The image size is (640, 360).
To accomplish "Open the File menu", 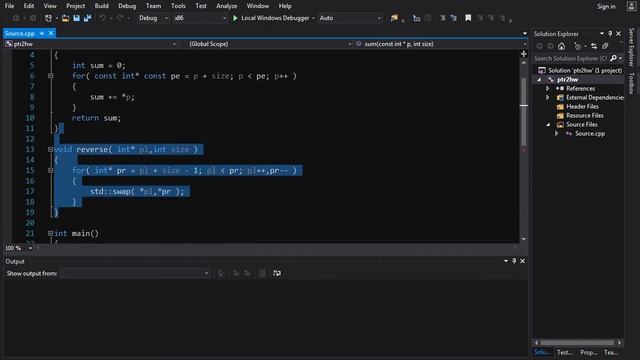I will point(9,6).
